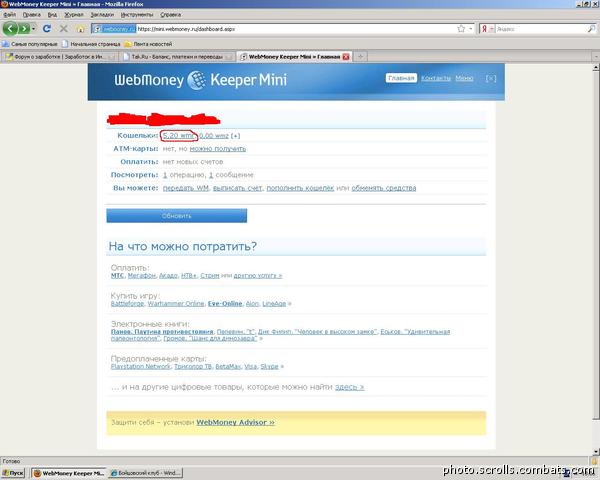Image resolution: width=600 pixels, height=480 pixels.
Task: Open the Playstation Network card link
Action: pos(140,366)
